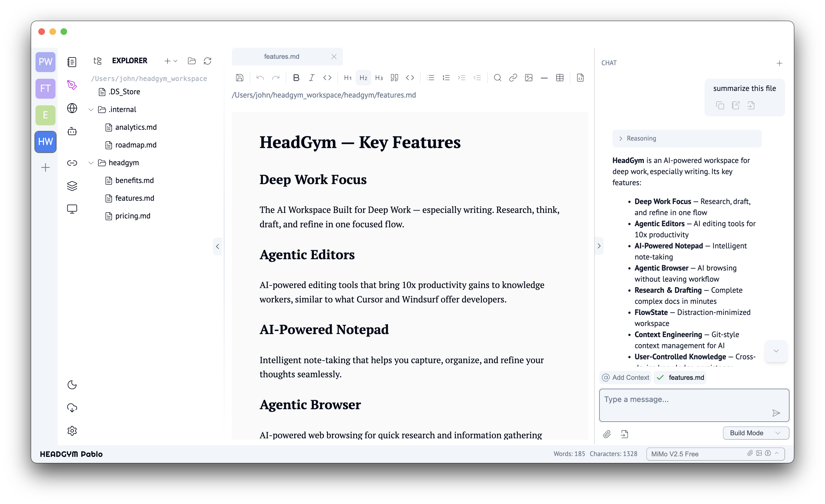This screenshot has width=825, height=504.
Task: Click Add Context in the chat
Action: pyautogui.click(x=625, y=378)
